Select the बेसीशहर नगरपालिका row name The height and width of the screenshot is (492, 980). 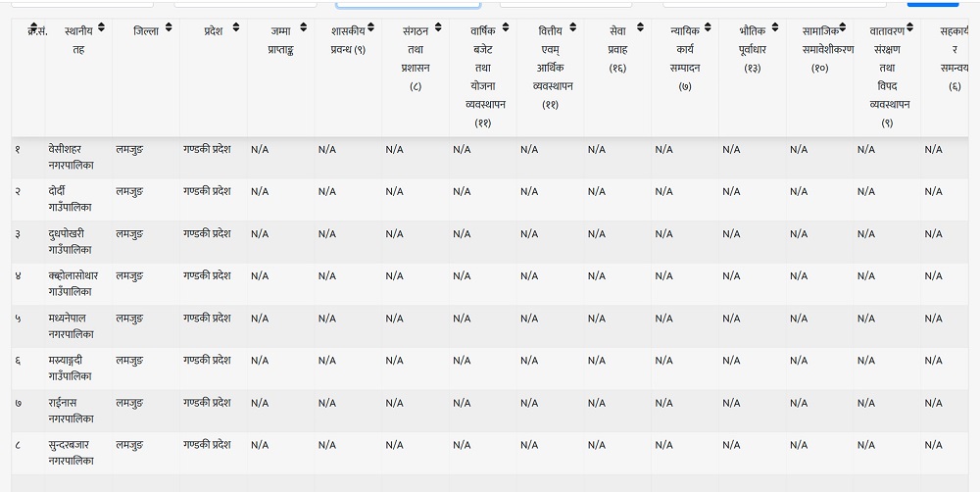pyautogui.click(x=71, y=157)
